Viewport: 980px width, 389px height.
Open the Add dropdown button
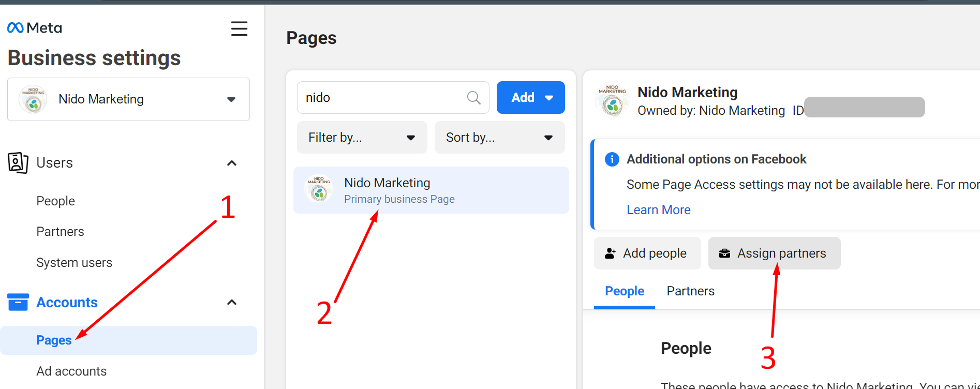531,97
